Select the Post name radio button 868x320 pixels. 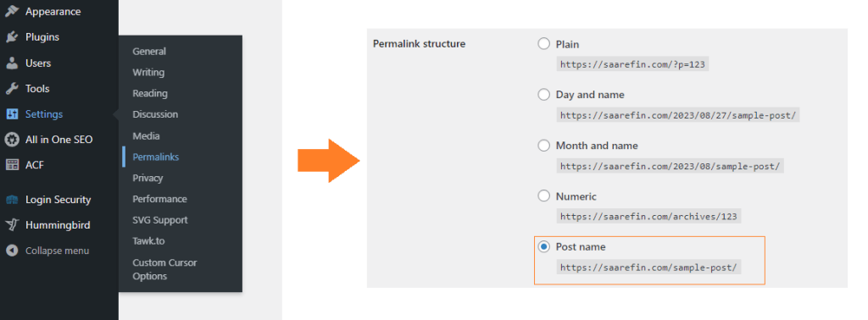[543, 246]
